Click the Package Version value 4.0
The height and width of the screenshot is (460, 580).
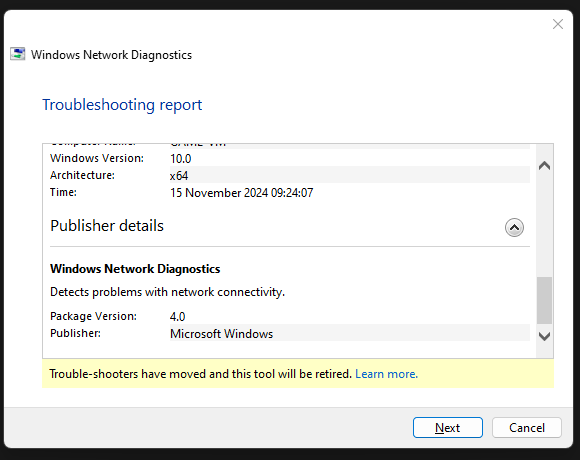tap(178, 317)
